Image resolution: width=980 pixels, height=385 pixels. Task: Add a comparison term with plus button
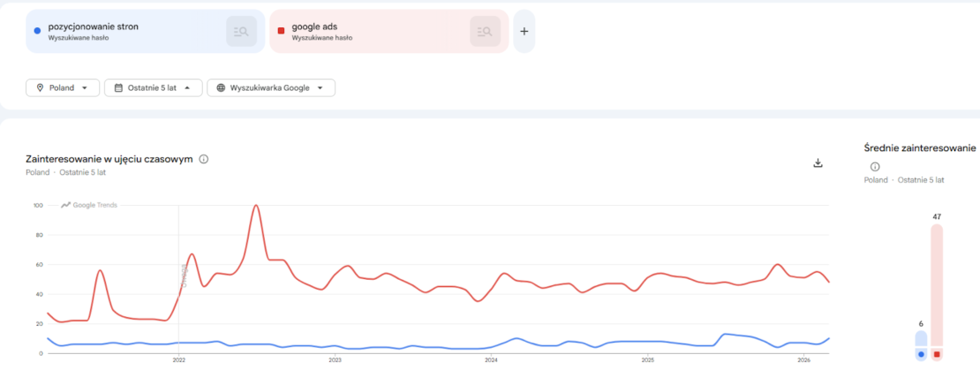[524, 31]
